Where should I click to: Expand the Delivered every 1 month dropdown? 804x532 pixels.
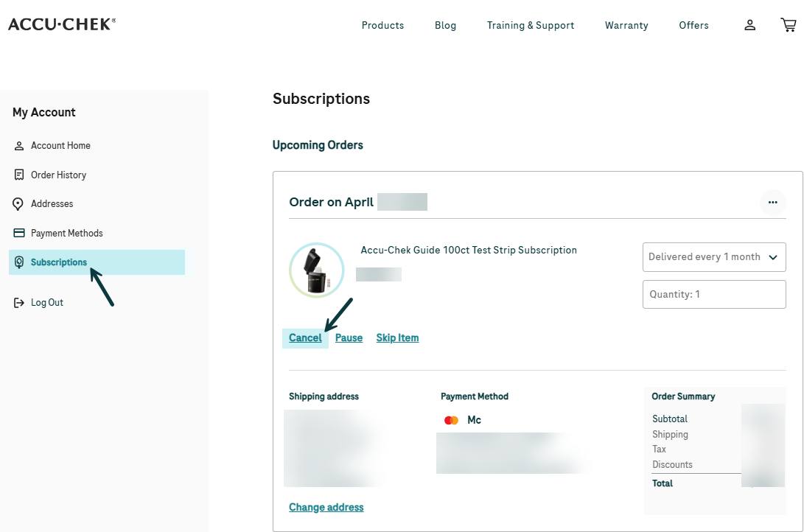pos(714,256)
